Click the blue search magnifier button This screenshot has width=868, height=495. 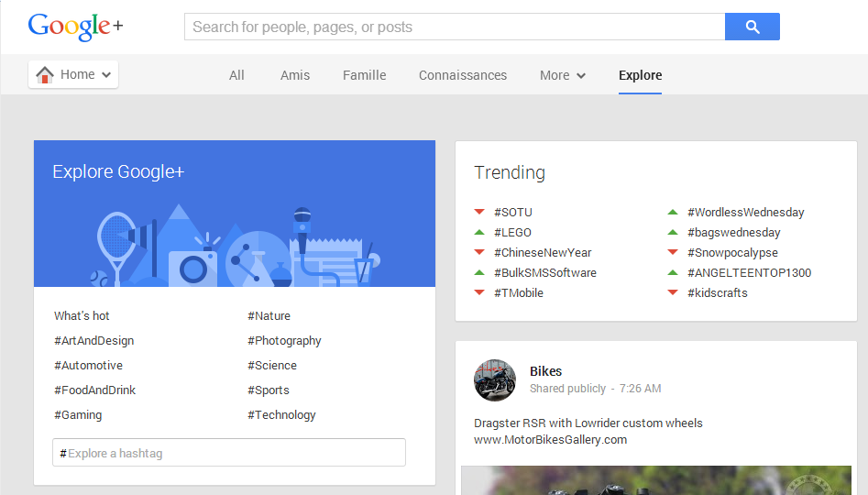pos(753,27)
